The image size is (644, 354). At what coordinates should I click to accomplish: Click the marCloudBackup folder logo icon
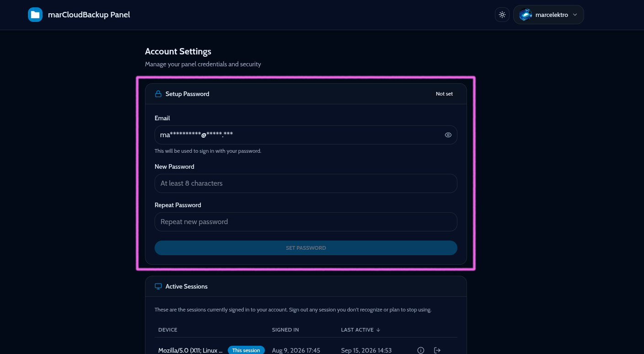35,15
